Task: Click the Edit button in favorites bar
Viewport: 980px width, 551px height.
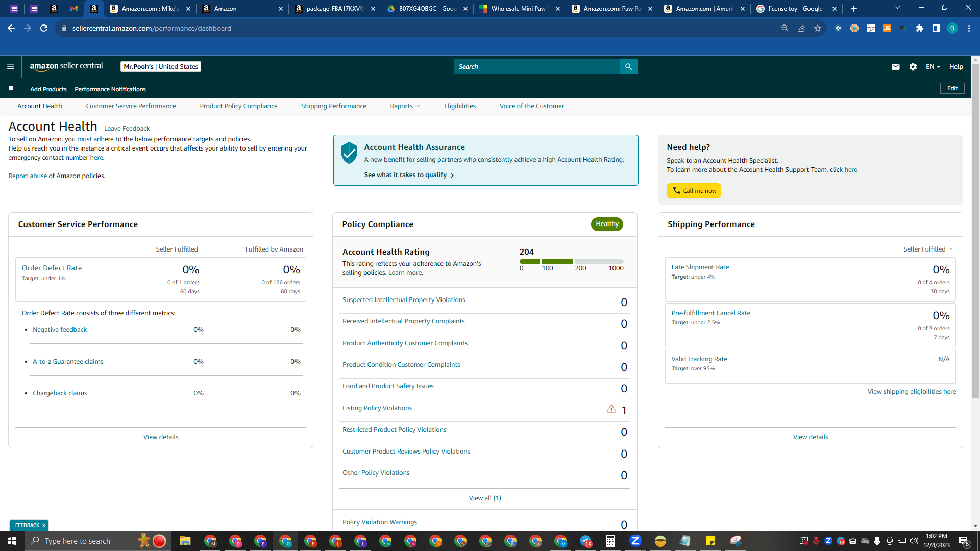Action: point(952,88)
